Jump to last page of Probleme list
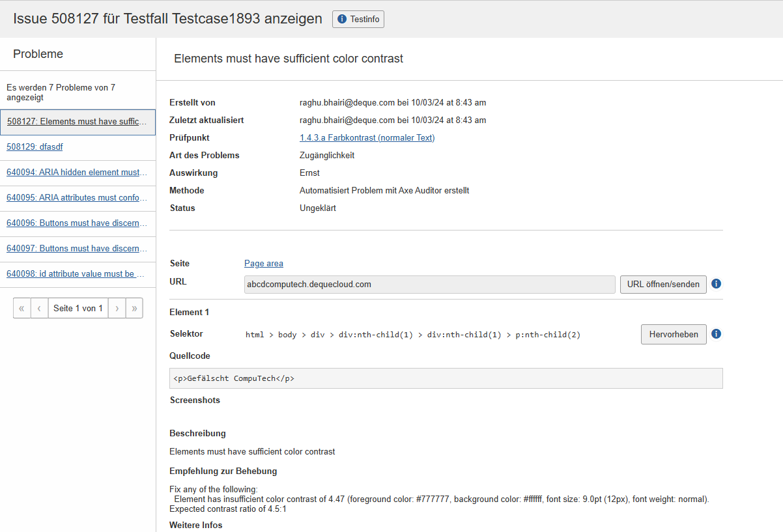 tap(134, 308)
